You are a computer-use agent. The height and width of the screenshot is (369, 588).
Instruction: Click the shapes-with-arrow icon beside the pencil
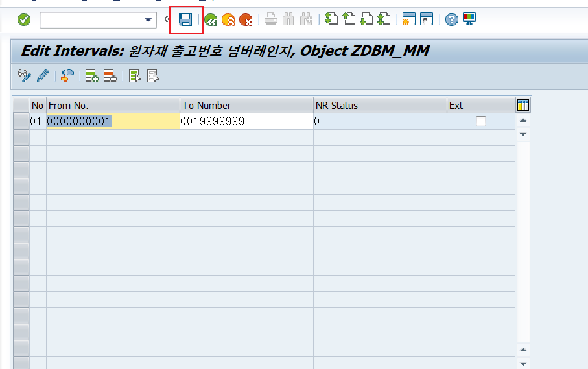click(67, 76)
